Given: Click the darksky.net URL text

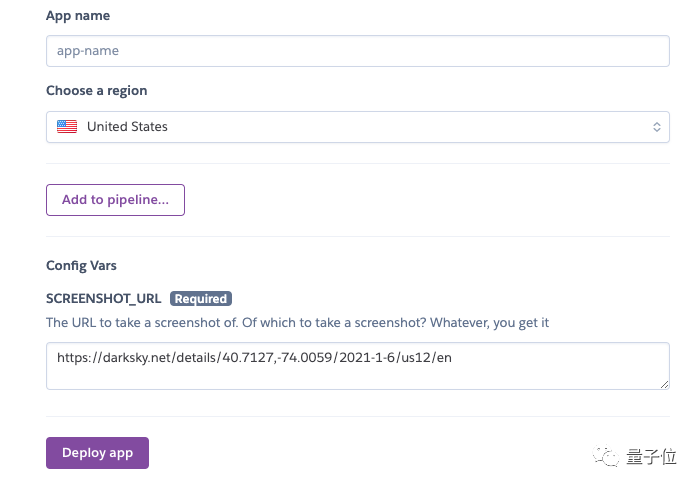Looking at the screenshot, I should [x=255, y=357].
